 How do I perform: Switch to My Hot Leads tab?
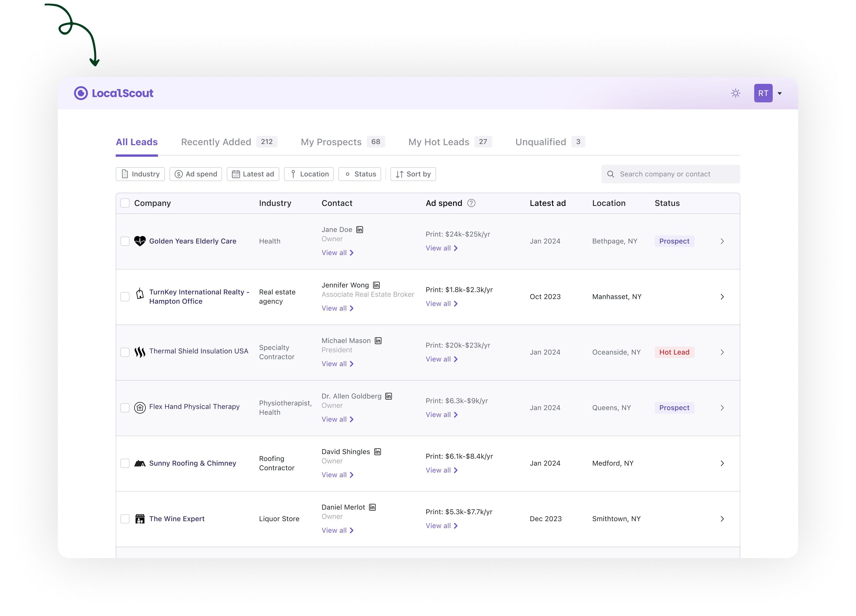(439, 142)
